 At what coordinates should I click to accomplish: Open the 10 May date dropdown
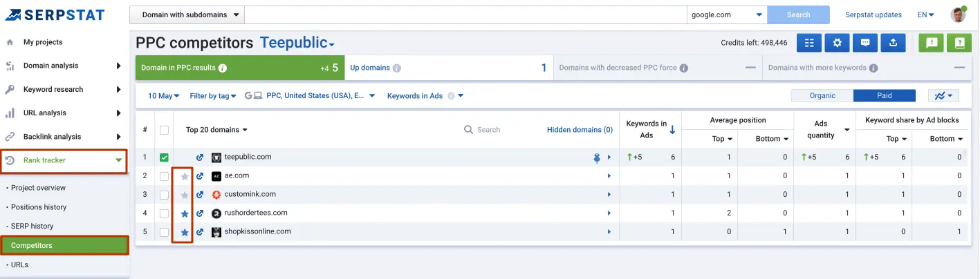point(164,96)
